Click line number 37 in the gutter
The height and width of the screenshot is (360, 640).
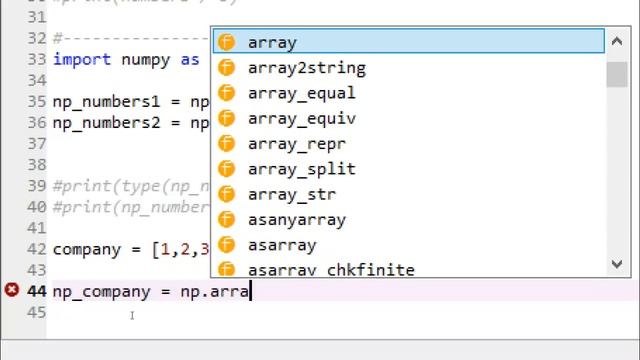click(x=37, y=144)
